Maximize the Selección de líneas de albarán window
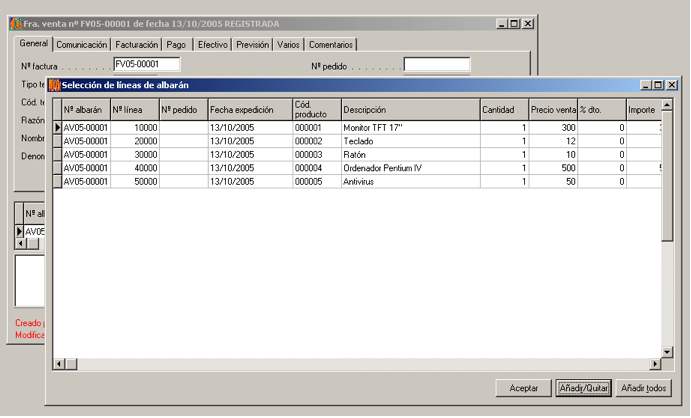Screen dimensions: 691x418 point(658,85)
